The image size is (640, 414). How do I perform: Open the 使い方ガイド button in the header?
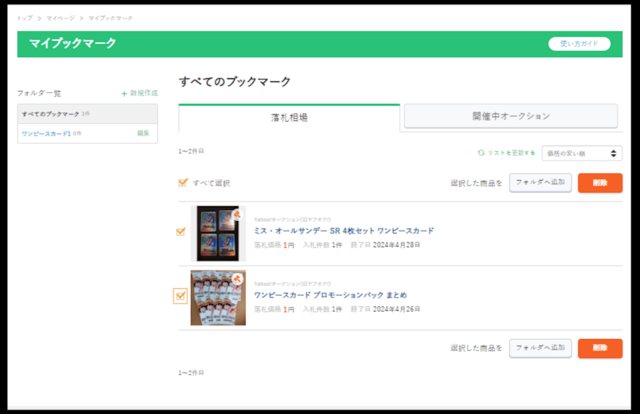[x=579, y=44]
